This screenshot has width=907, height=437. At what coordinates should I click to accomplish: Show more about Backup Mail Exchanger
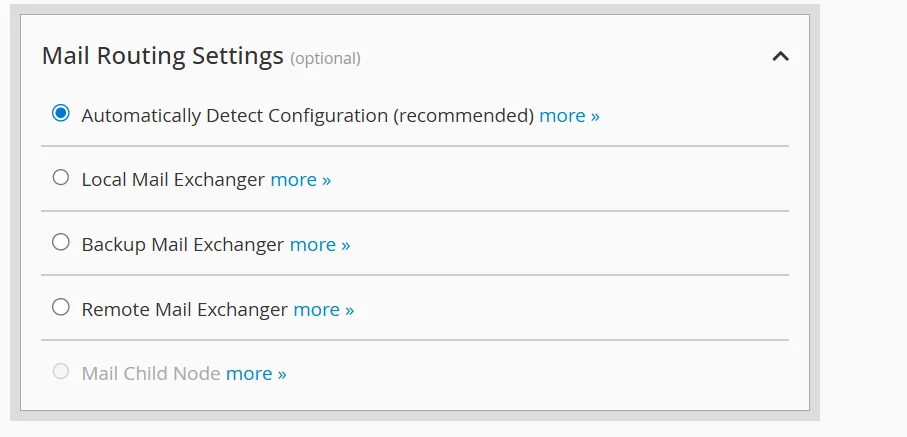320,245
